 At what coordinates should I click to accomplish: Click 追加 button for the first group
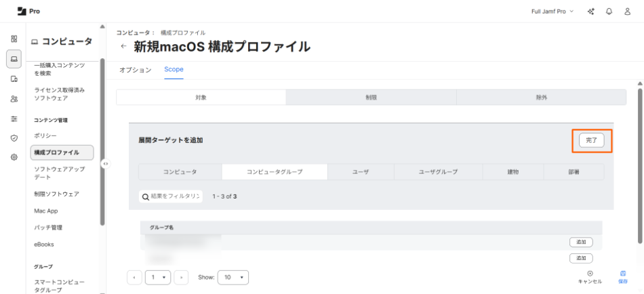tap(581, 243)
